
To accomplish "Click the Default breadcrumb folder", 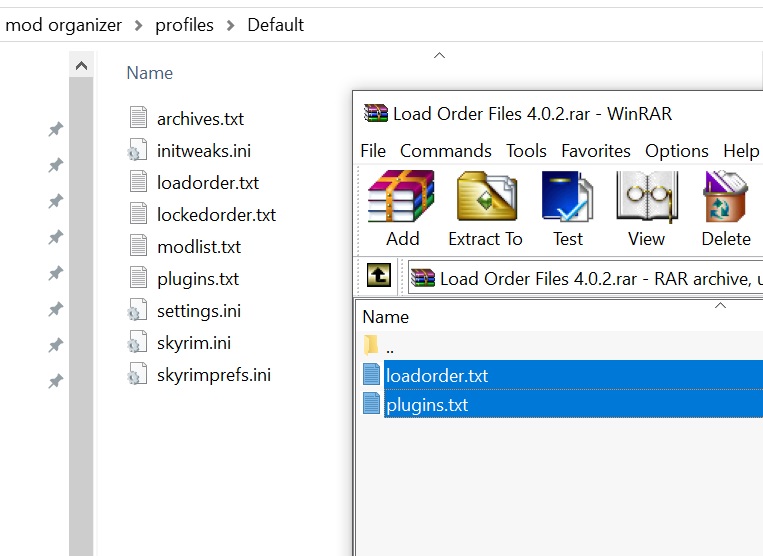I will (275, 25).
